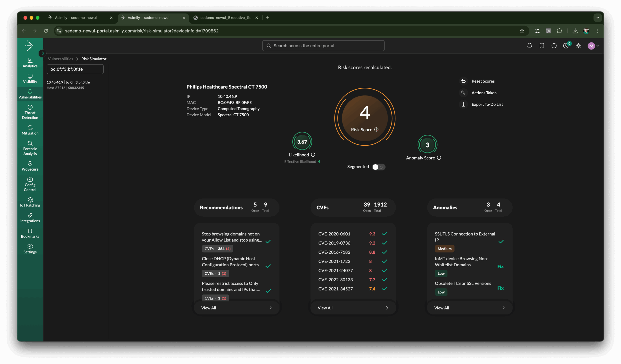The width and height of the screenshot is (621, 364).
Task: Click the Asimily logo at top of sidebar
Action: coord(29,46)
